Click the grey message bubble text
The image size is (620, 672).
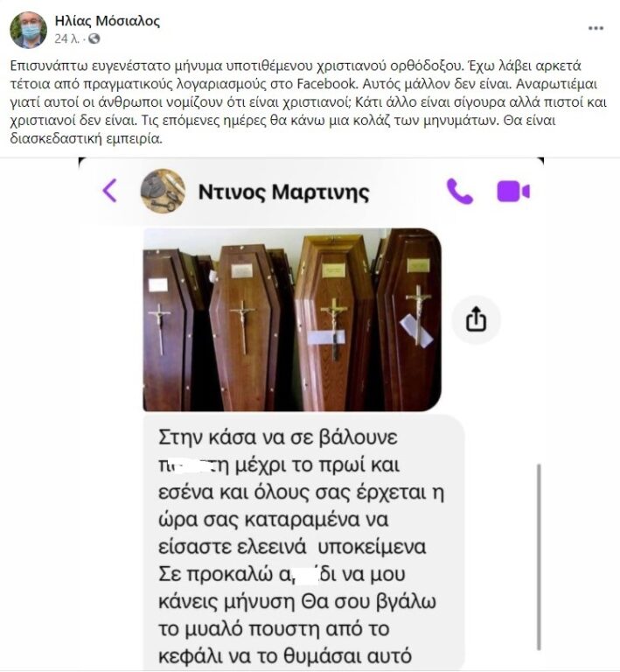point(303,542)
